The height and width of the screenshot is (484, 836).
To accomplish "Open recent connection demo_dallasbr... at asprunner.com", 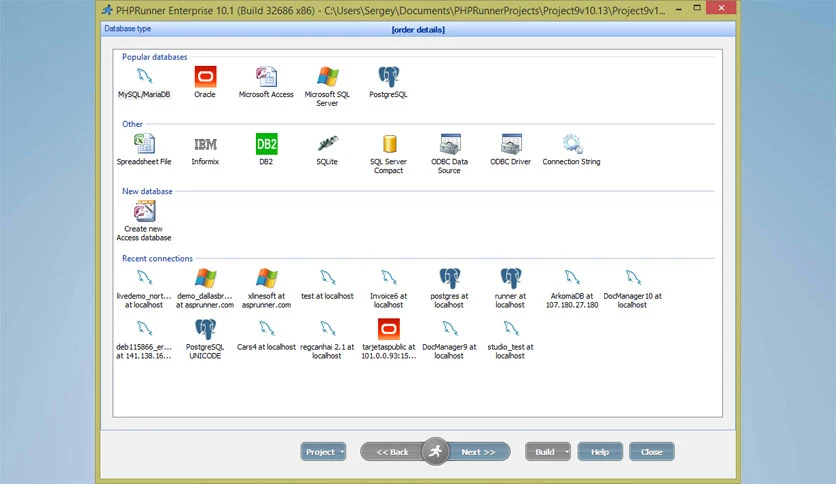I will click(205, 289).
